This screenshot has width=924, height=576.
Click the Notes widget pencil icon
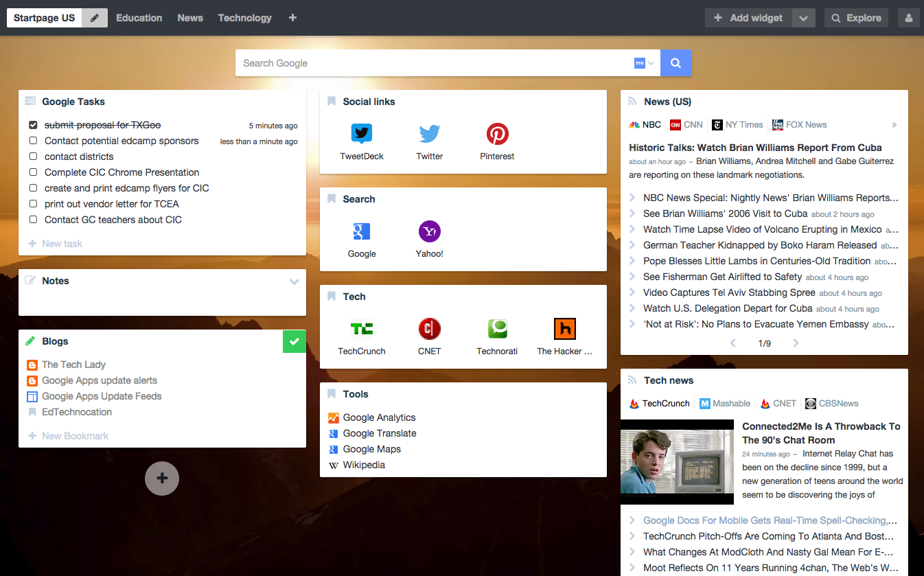click(x=30, y=280)
